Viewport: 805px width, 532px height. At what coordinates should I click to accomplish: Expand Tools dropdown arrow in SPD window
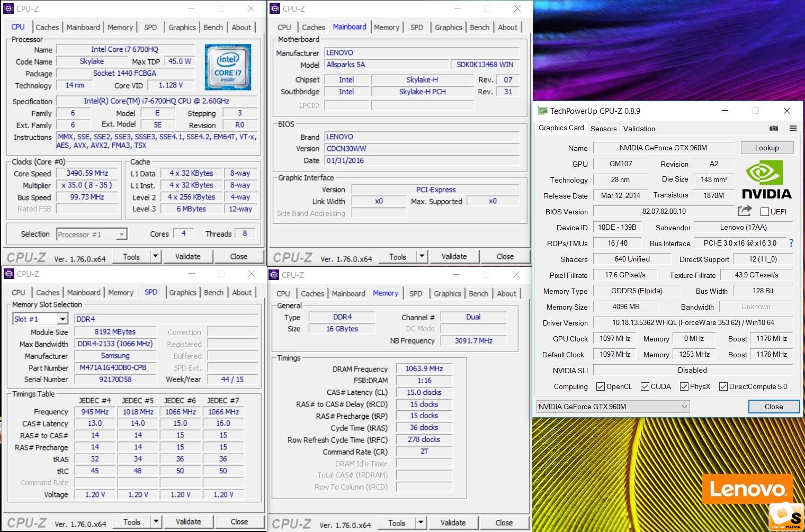coord(156,521)
